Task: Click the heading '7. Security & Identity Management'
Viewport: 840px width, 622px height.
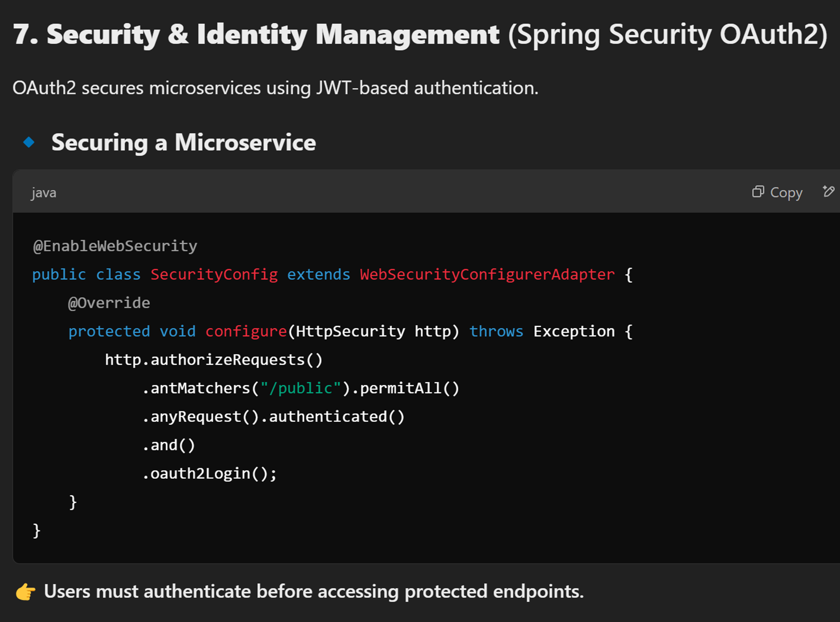Action: click(x=256, y=35)
